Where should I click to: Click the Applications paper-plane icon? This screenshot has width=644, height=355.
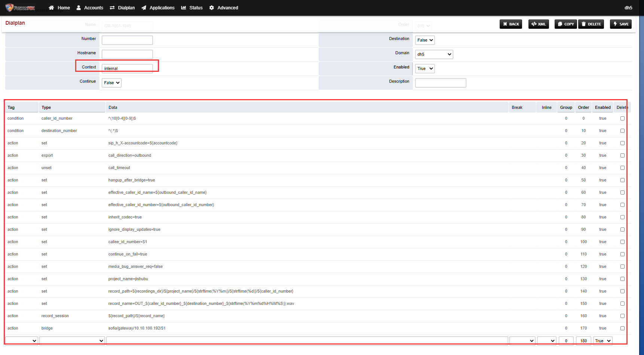point(144,7)
